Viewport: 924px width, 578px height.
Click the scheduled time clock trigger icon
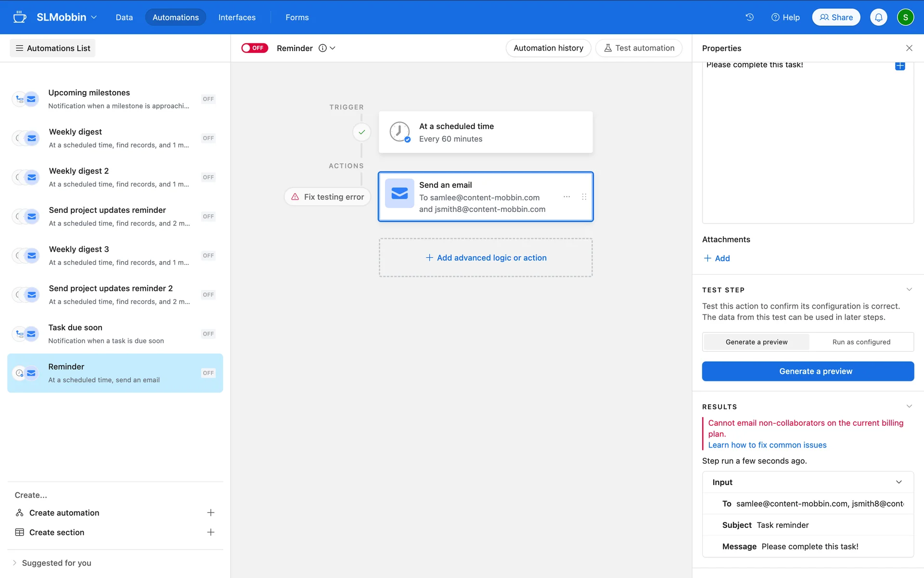(399, 132)
